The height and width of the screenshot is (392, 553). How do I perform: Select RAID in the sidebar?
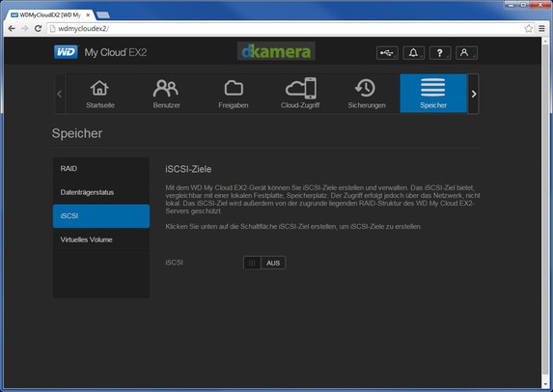pos(101,169)
